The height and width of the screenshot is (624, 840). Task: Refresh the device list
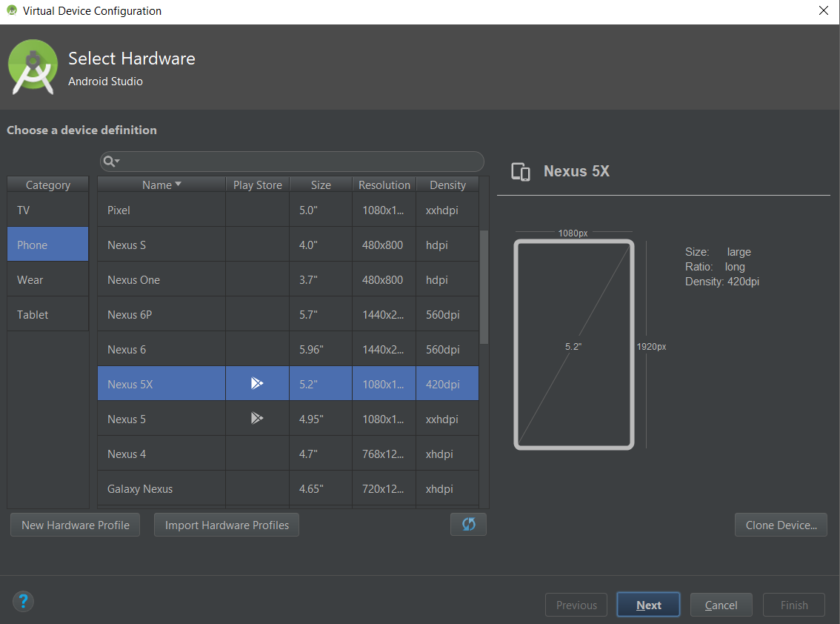468,524
